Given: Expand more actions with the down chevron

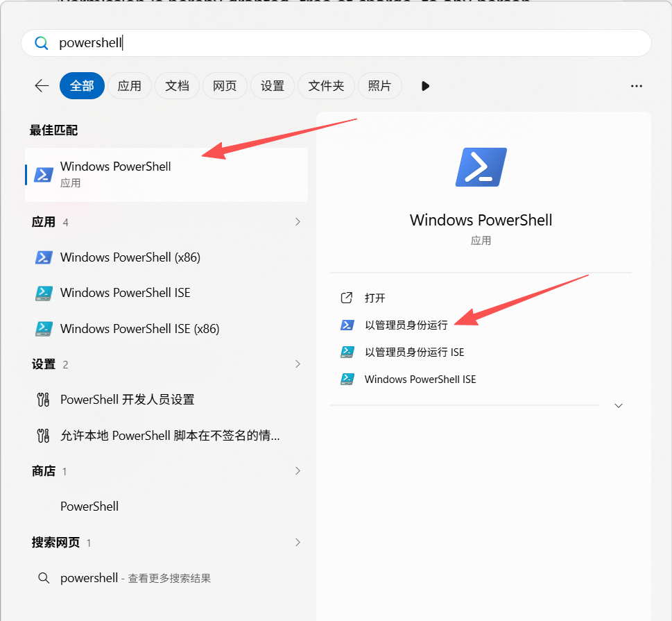Looking at the screenshot, I should [x=619, y=406].
